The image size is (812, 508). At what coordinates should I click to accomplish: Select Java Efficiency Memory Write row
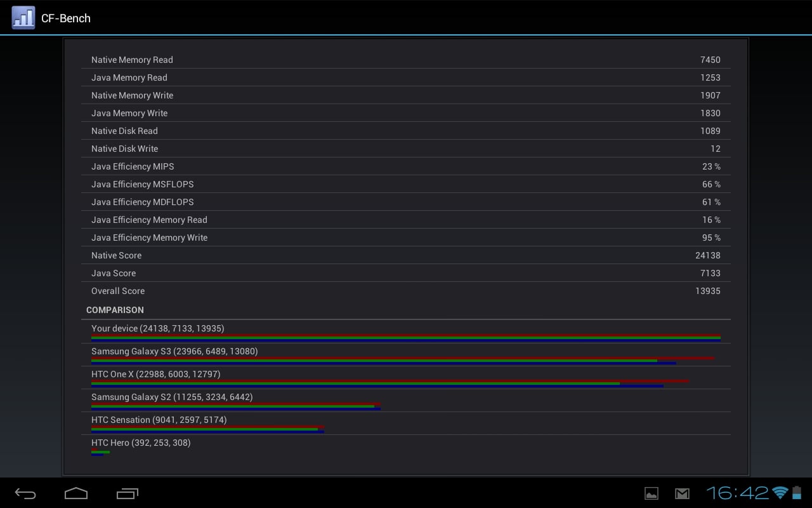click(x=406, y=237)
